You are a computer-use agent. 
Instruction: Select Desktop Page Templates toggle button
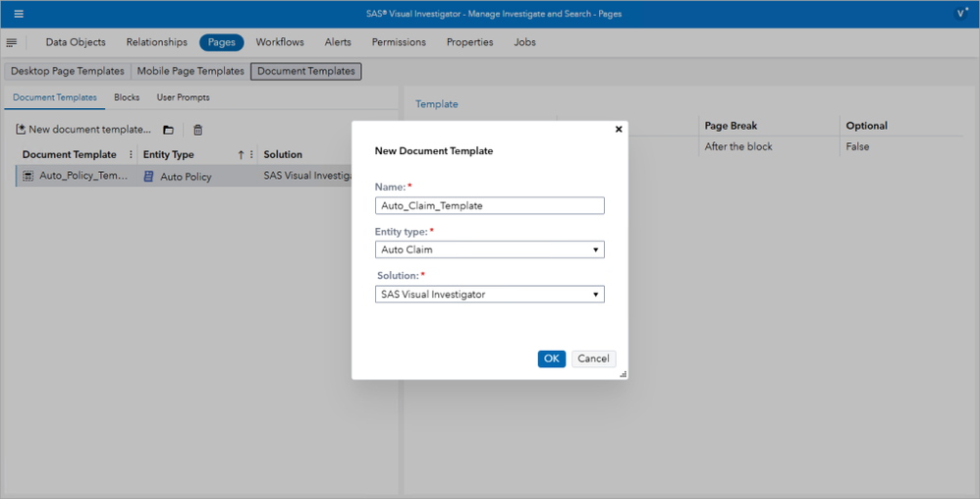(68, 72)
